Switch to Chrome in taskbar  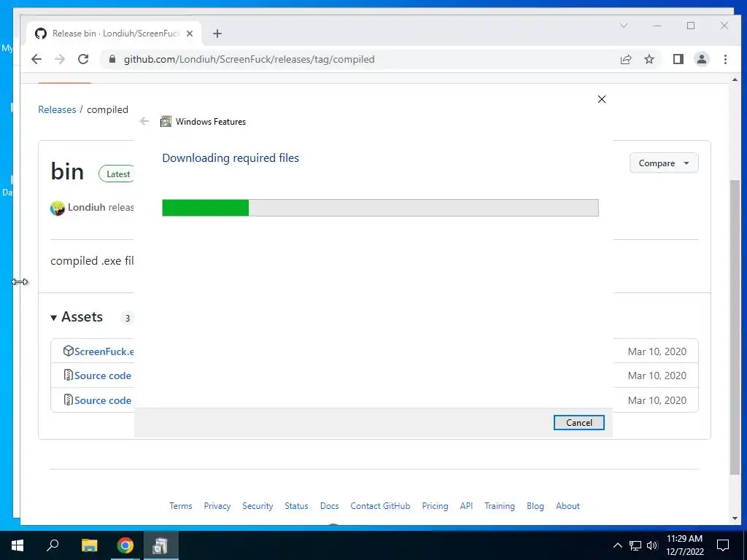[125, 545]
